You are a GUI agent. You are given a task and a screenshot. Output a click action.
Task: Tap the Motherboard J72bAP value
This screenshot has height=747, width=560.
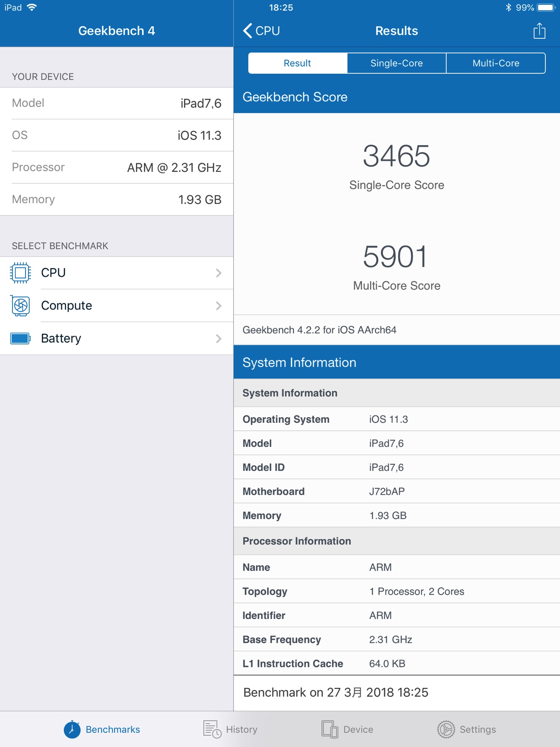[x=387, y=491]
